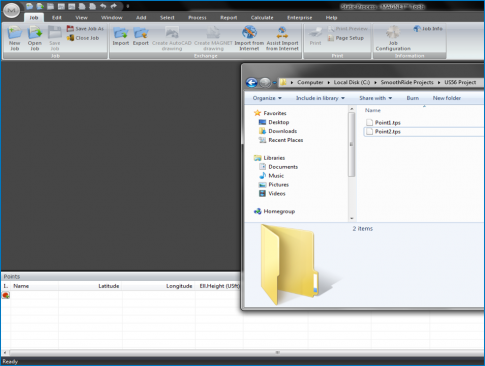The width and height of the screenshot is (485, 366).
Task: Open the round M application menu button
Action: click(x=11, y=11)
